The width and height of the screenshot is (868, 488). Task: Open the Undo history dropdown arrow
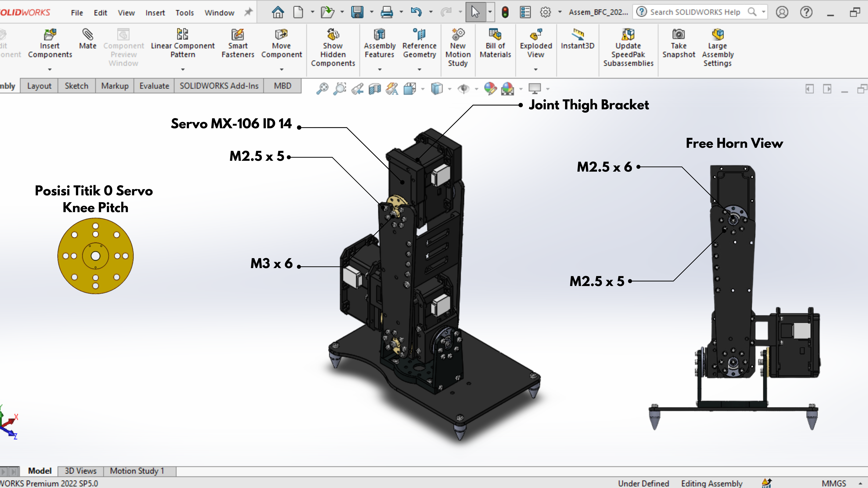pyautogui.click(x=431, y=12)
